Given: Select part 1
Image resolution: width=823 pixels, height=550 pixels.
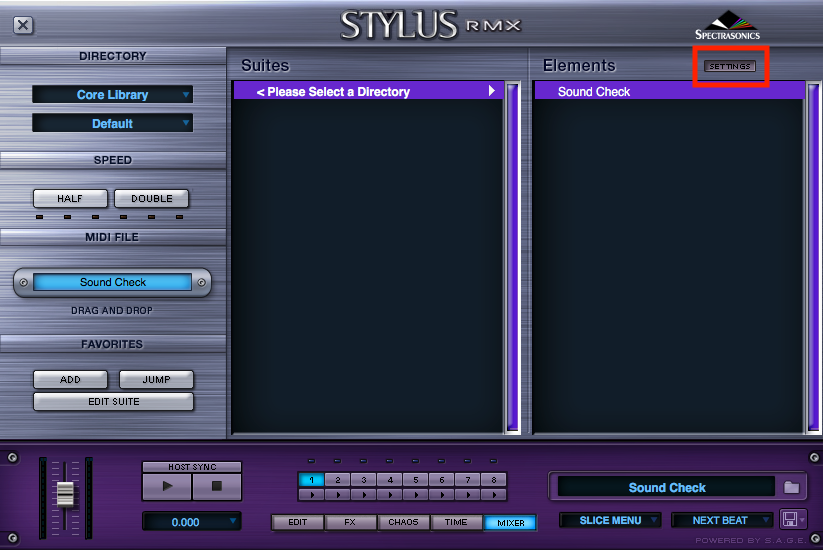Looking at the screenshot, I should [311, 480].
